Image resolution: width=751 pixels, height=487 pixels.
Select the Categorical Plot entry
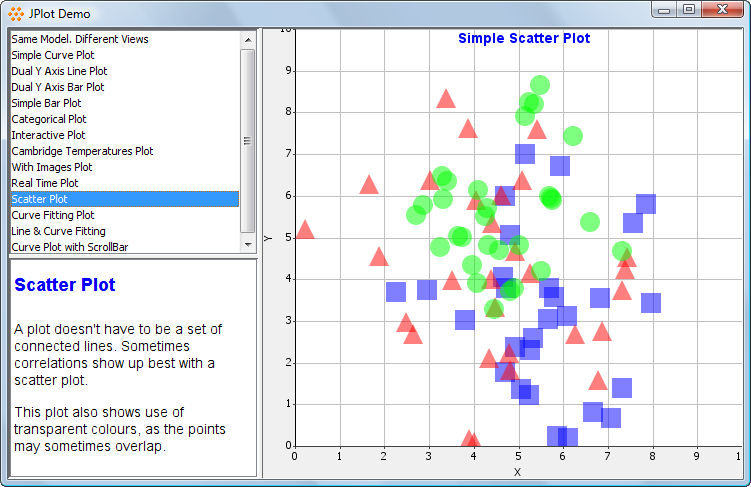(125, 119)
